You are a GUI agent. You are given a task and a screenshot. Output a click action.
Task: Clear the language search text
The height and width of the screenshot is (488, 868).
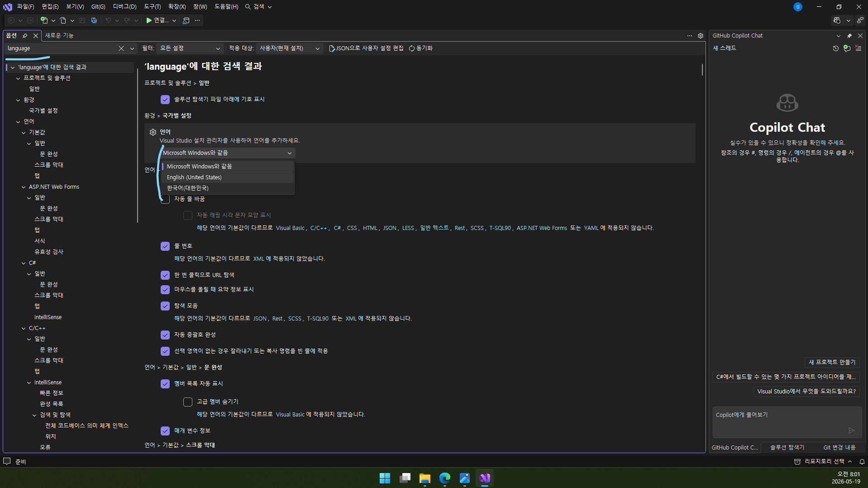tap(121, 48)
